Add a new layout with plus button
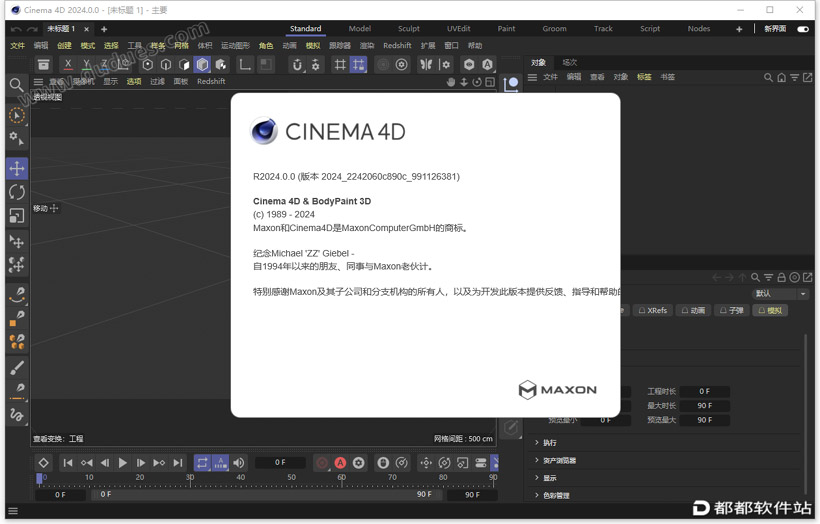 click(x=739, y=29)
